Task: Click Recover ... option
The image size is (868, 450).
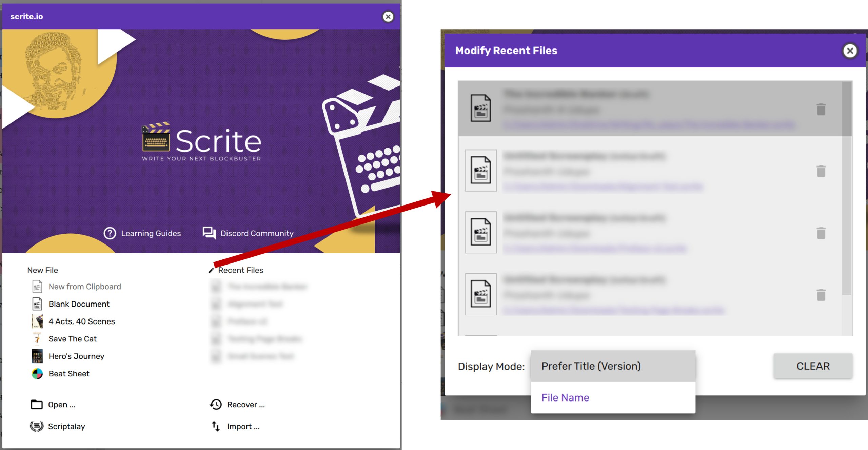Action: tap(246, 405)
